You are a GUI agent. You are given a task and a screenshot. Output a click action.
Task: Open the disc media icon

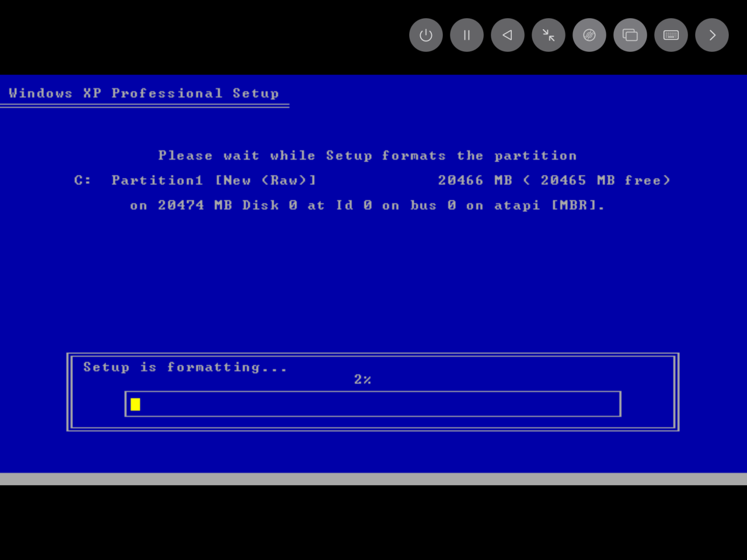click(589, 35)
